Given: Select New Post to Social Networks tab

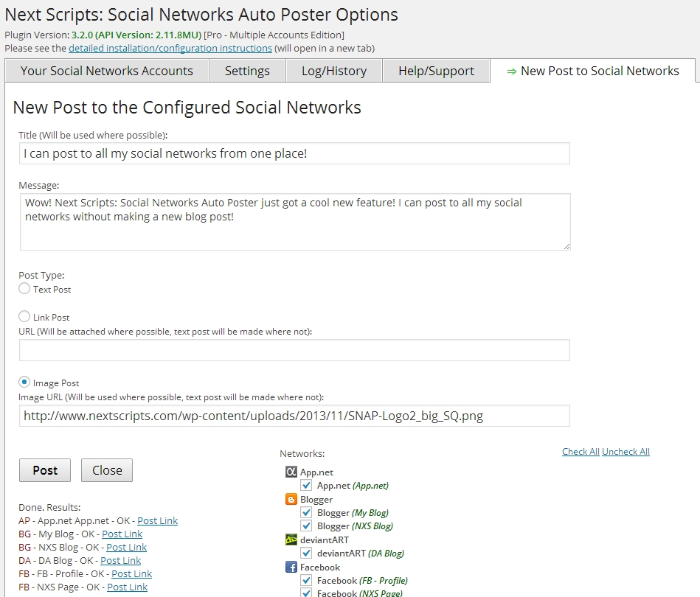Looking at the screenshot, I should (593, 71).
